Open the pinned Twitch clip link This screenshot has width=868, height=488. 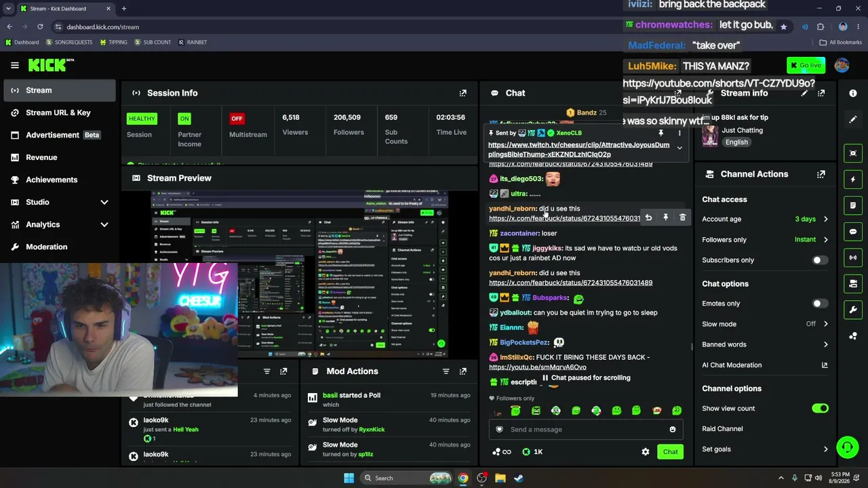point(578,149)
